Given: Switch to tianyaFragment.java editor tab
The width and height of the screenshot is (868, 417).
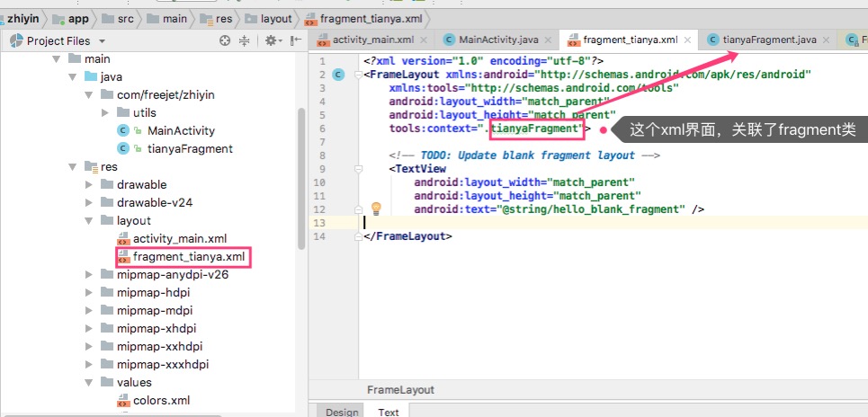Looking at the screenshot, I should pyautogui.click(x=769, y=40).
